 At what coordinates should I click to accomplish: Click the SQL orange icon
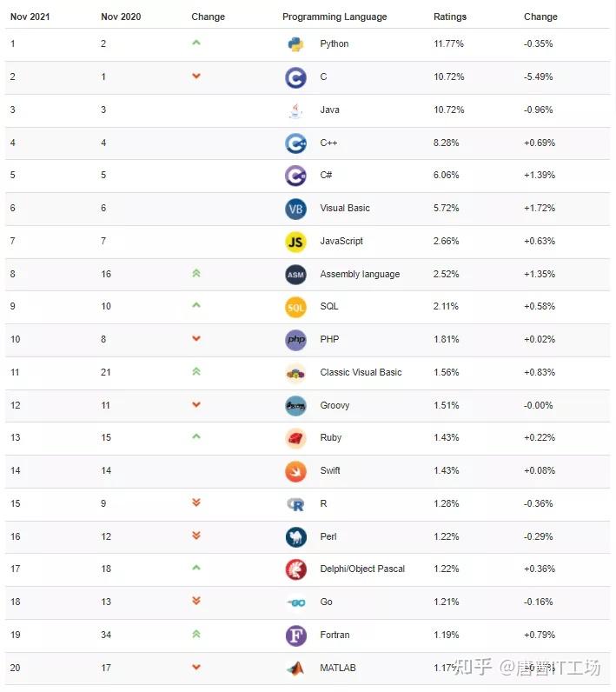(295, 307)
